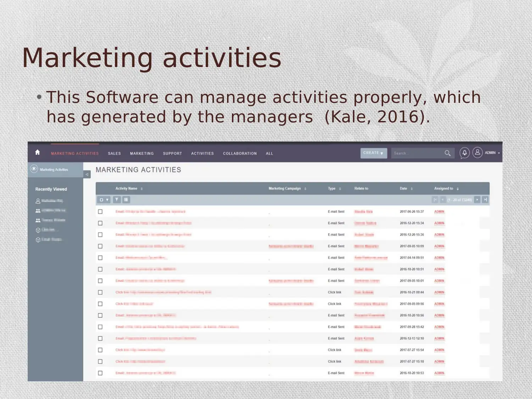This screenshot has width=532, height=399.
Task: Open the ACTIVITIES menu
Action: point(203,154)
